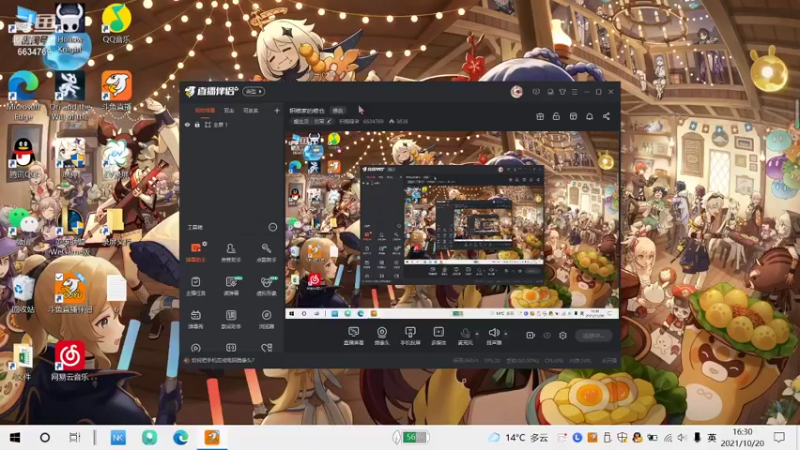Open the virtual avatar bear-face tool

click(266, 286)
